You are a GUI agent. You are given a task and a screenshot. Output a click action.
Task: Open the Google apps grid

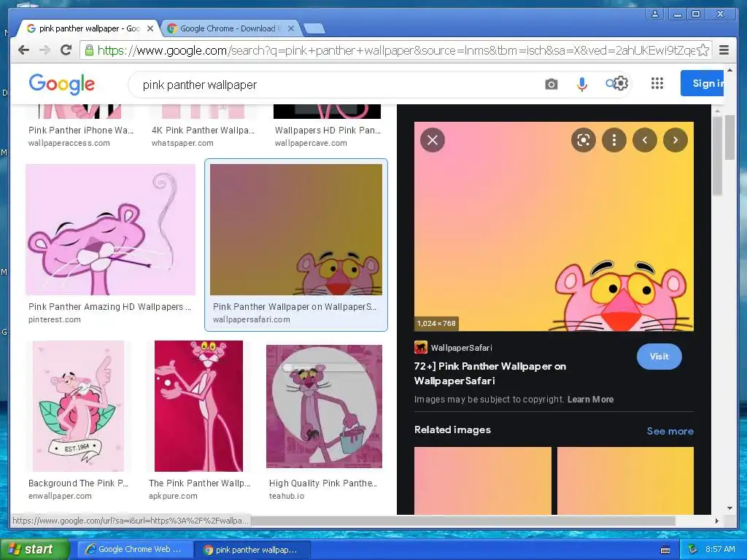(x=657, y=84)
